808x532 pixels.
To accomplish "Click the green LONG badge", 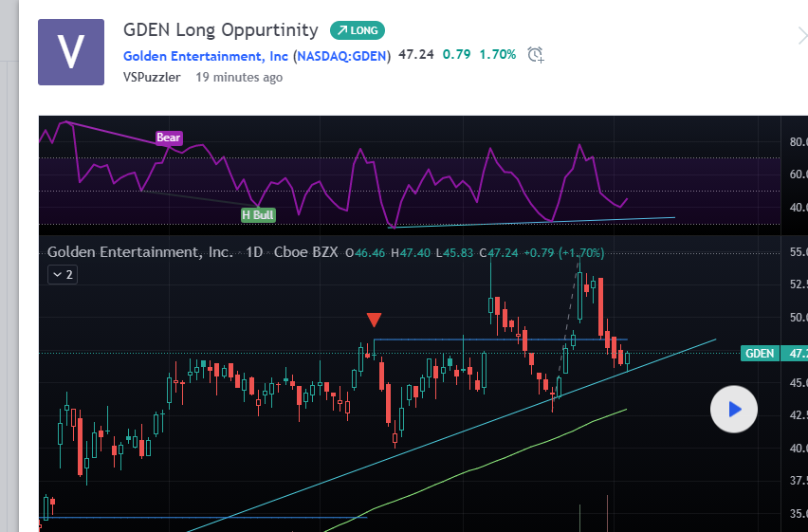I will point(358,30).
